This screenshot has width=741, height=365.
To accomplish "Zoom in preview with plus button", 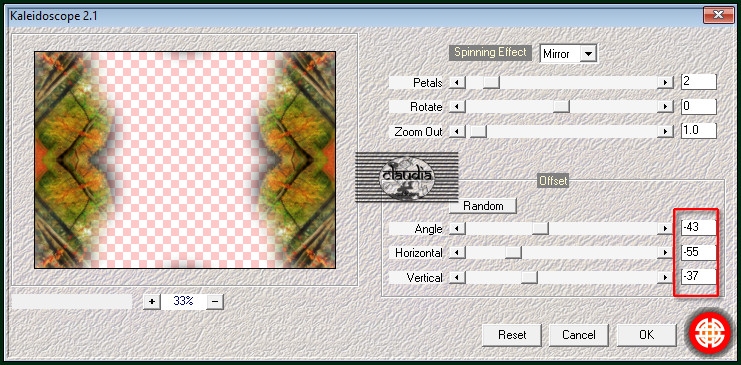I will click(152, 301).
